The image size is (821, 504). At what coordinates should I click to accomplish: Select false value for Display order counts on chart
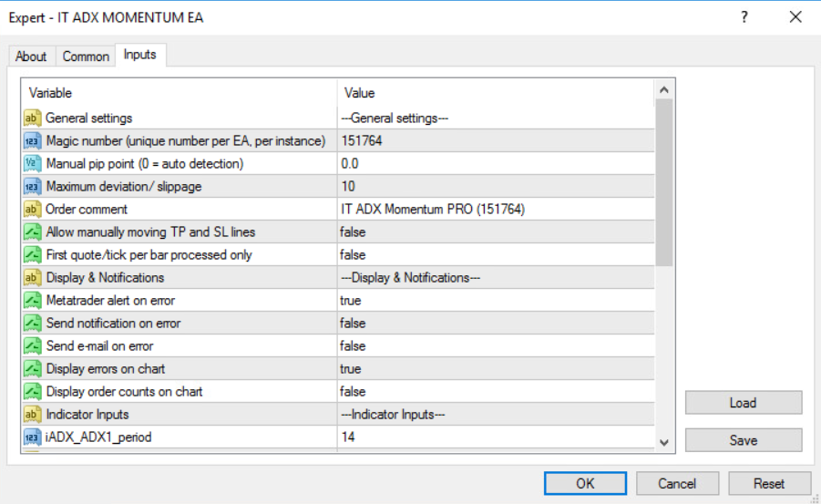353,391
